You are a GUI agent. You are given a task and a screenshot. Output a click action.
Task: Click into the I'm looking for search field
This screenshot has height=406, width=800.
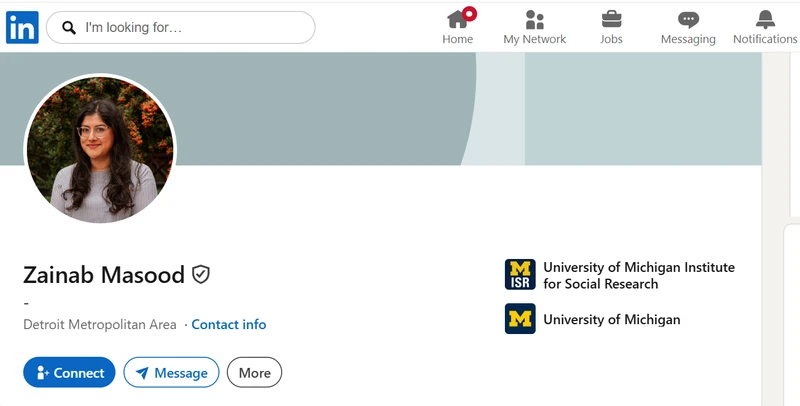(x=181, y=28)
